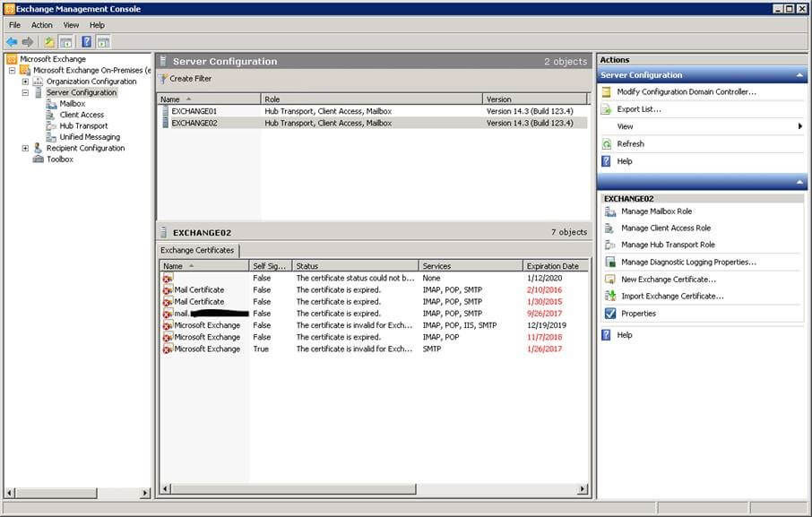Click the Mailbox node icon in tree
Screen dimensions: 812x517
51,104
